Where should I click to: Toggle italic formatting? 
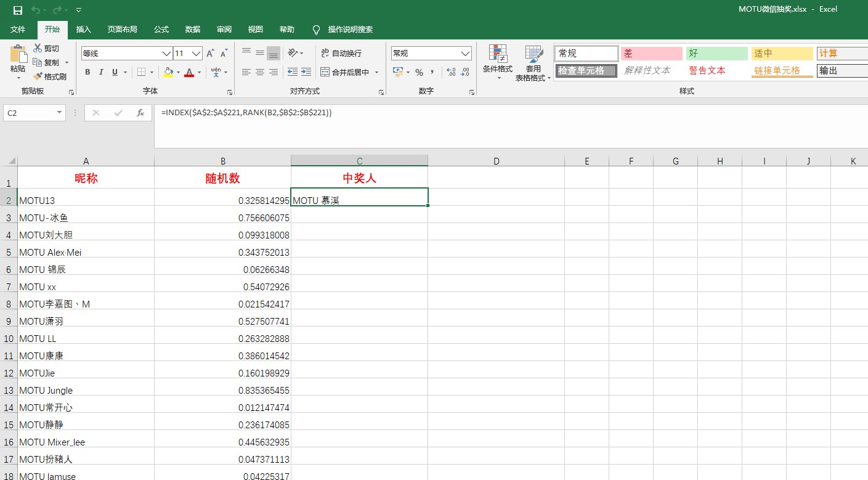(101, 73)
